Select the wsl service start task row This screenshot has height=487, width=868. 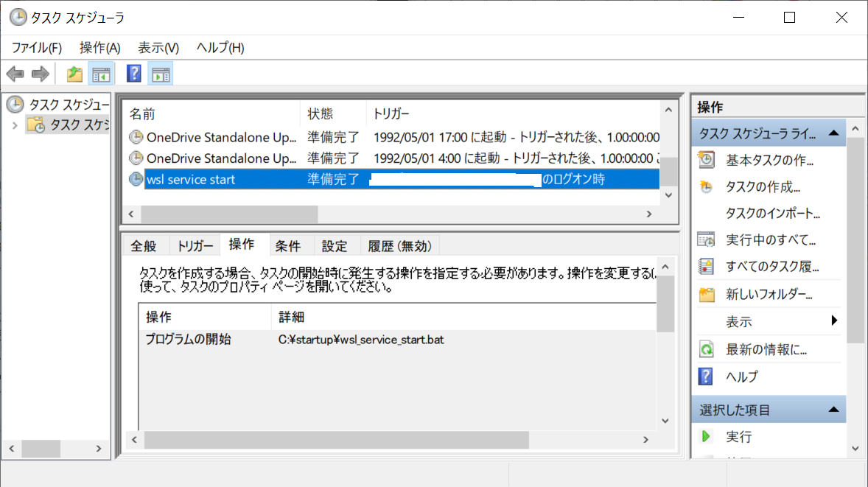[x=393, y=179]
